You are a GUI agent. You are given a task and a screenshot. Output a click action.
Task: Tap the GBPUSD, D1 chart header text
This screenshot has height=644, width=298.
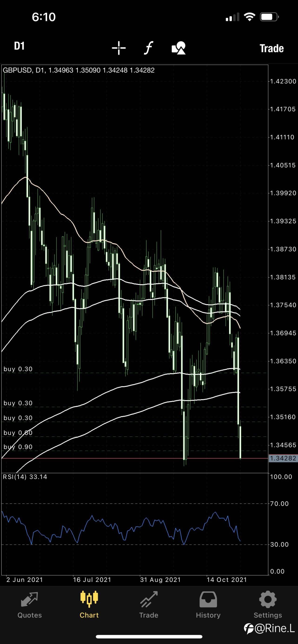point(78,70)
